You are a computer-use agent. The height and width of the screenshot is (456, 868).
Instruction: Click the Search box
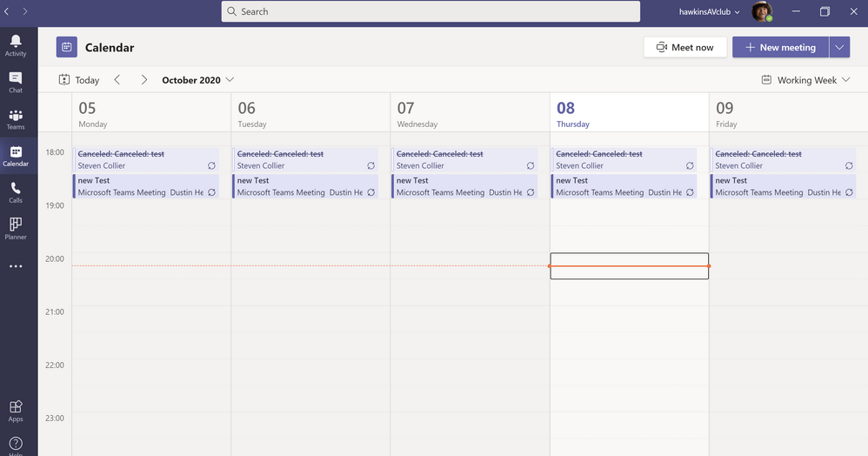(431, 11)
